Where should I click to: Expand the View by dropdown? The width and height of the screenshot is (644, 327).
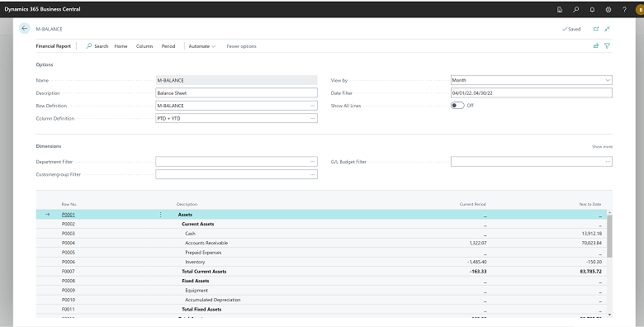click(x=608, y=80)
